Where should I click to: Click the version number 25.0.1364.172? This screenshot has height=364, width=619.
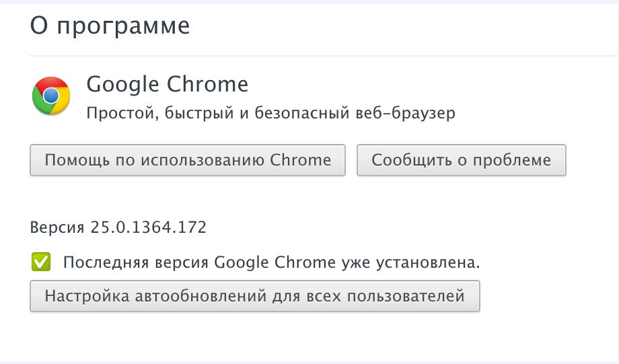coord(148,227)
